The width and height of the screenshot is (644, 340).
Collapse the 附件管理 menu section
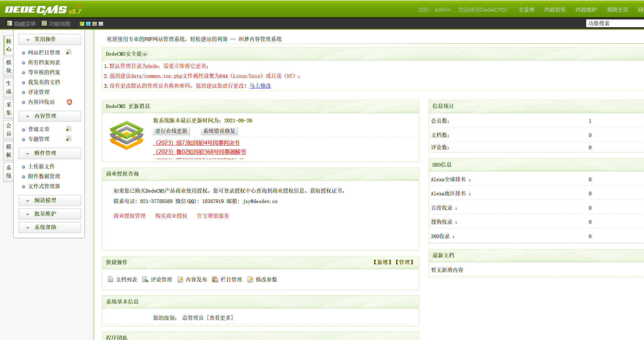50,153
